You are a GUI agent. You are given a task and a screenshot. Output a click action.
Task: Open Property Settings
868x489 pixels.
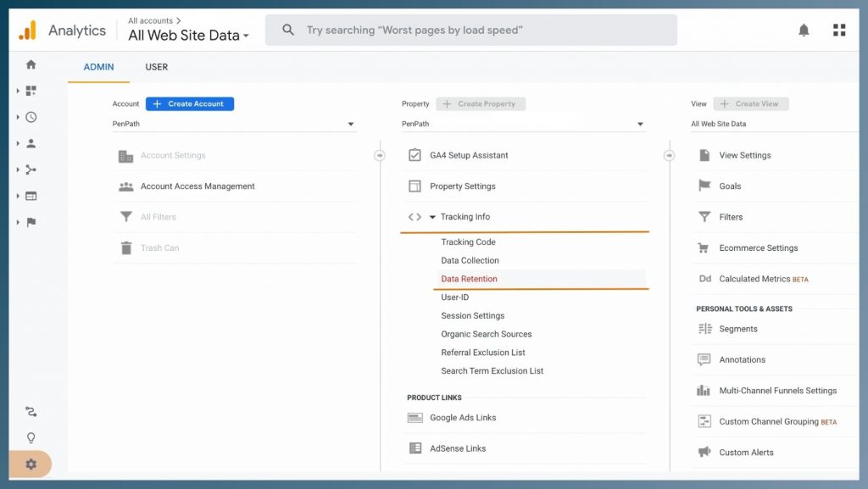(463, 186)
